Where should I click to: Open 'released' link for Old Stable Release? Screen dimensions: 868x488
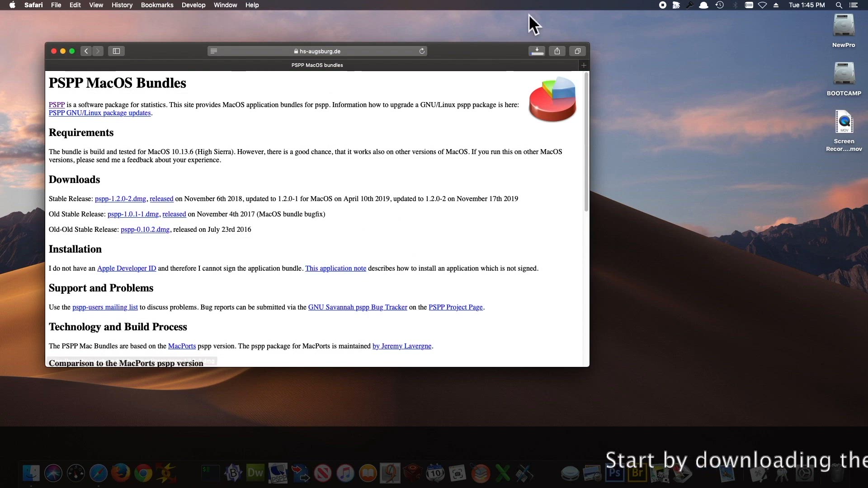174,214
